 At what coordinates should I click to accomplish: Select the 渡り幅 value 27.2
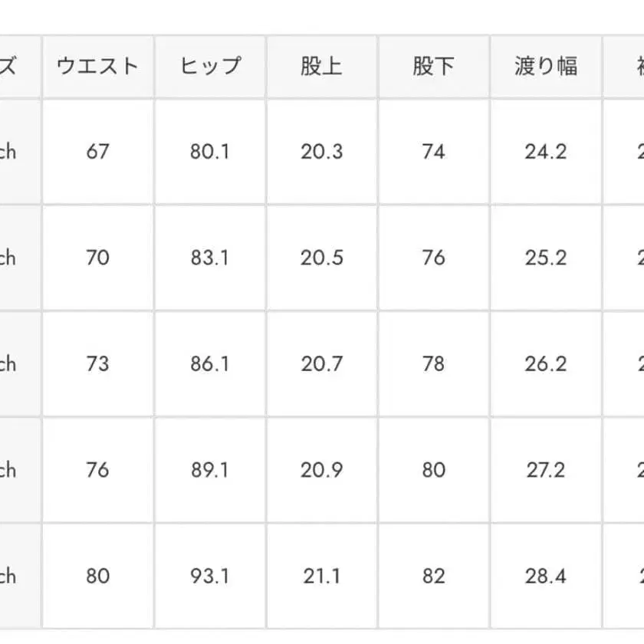pyautogui.click(x=545, y=469)
